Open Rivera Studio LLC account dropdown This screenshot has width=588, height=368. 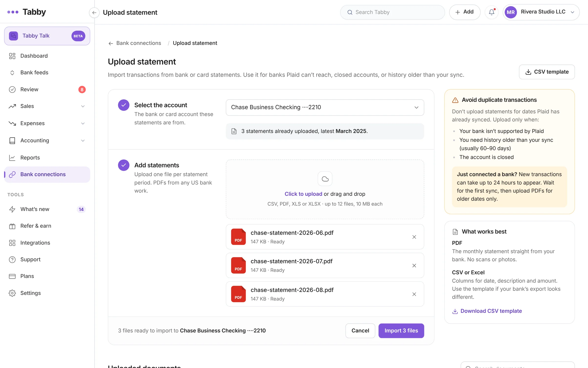pos(541,12)
